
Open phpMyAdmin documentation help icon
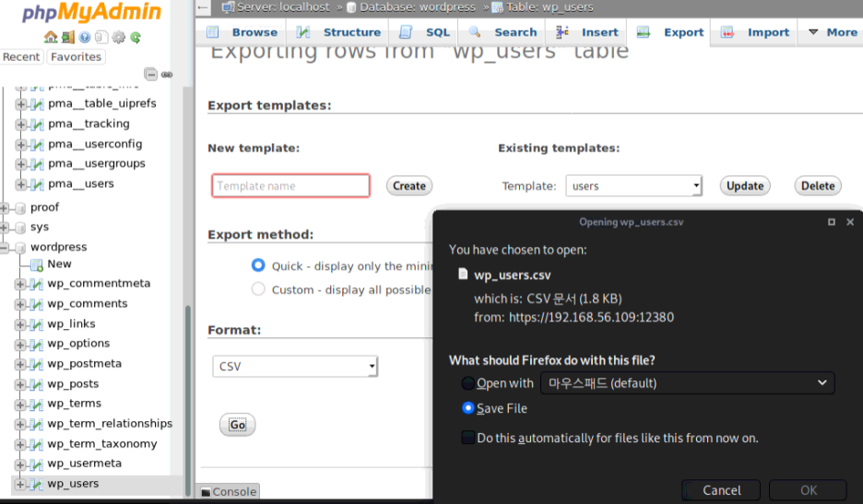(x=85, y=38)
